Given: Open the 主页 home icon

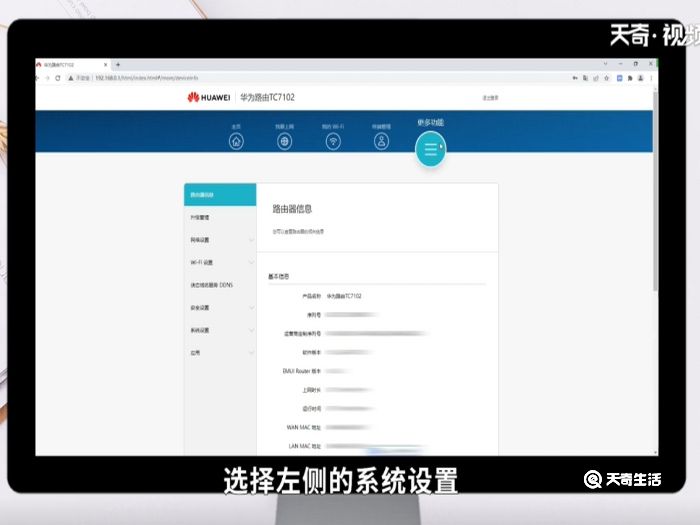Looking at the screenshot, I should tap(236, 142).
